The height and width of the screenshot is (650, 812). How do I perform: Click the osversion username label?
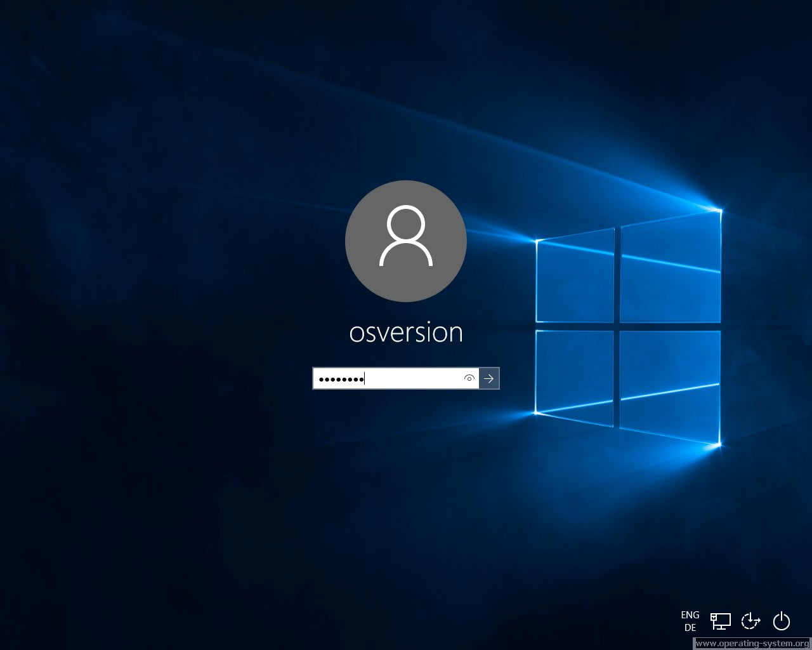[x=406, y=333]
